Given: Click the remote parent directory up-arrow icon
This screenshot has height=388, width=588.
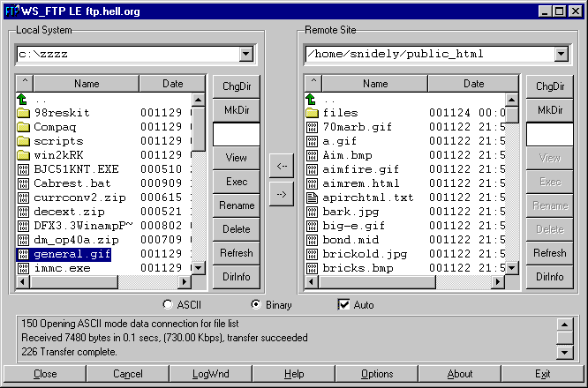Looking at the screenshot, I should pos(312,100).
